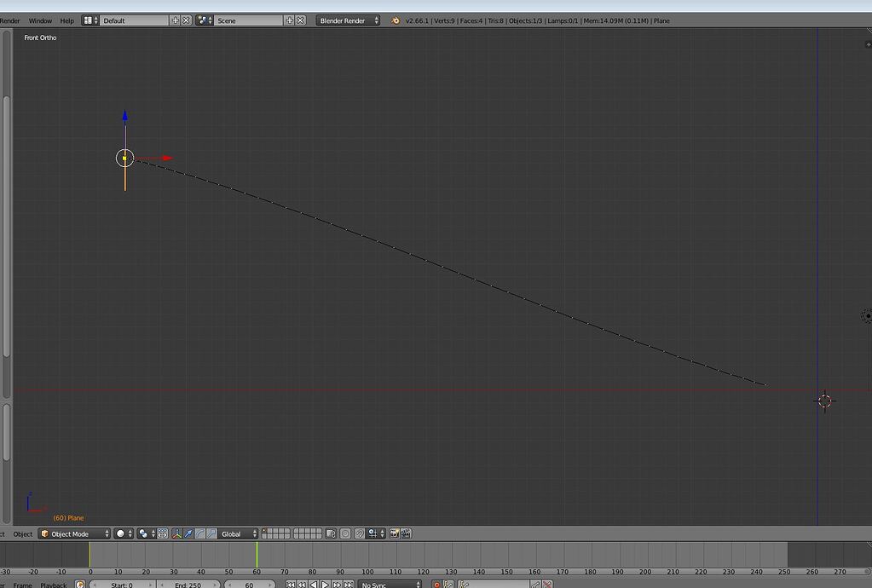Click the blue Z axis manipulator arrow
872x588 pixels.
point(125,116)
